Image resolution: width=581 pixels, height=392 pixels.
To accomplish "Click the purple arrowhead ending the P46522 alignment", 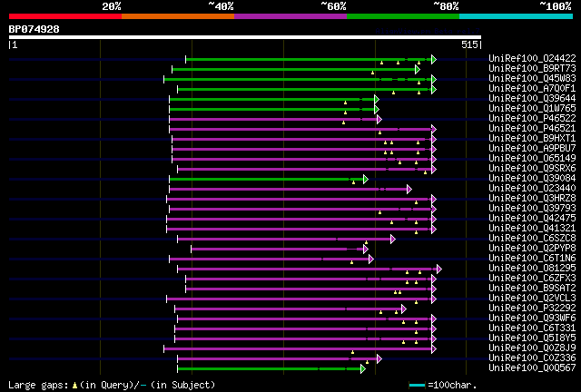I will (379, 119).
